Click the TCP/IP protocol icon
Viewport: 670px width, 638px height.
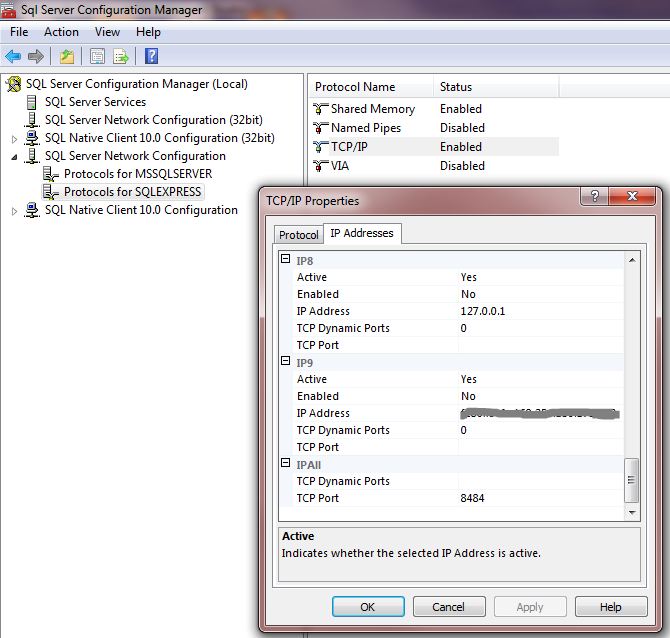click(320, 147)
